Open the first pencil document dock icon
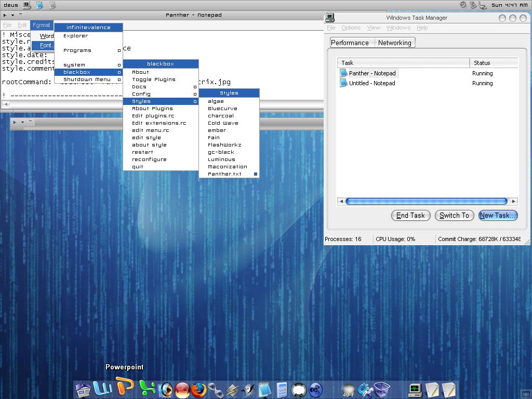 [x=432, y=390]
